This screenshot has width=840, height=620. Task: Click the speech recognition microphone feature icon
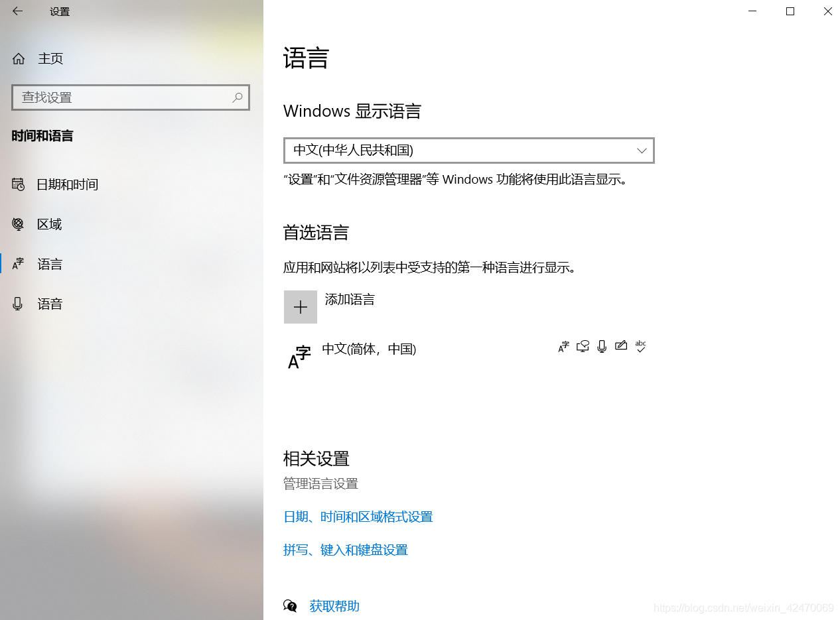[x=602, y=346]
